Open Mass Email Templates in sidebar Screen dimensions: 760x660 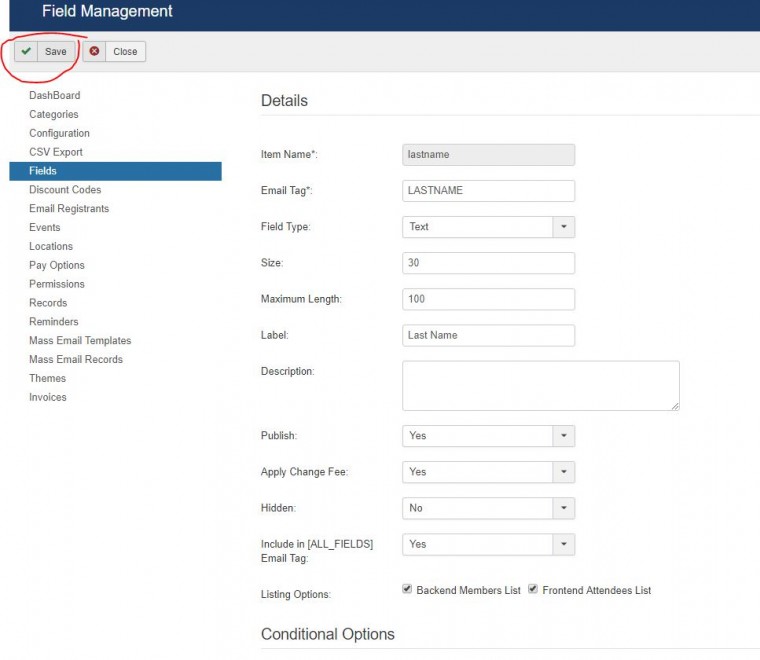[80, 341]
